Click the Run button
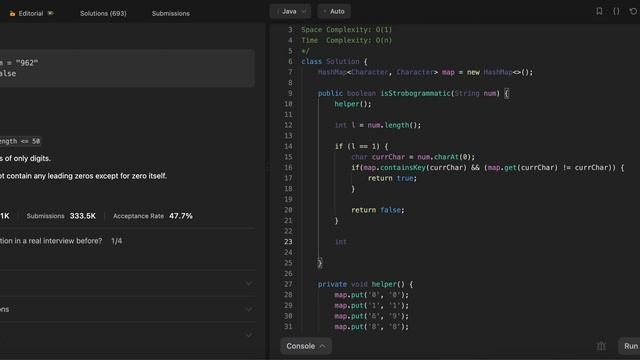This screenshot has width=640, height=360. tap(630, 346)
